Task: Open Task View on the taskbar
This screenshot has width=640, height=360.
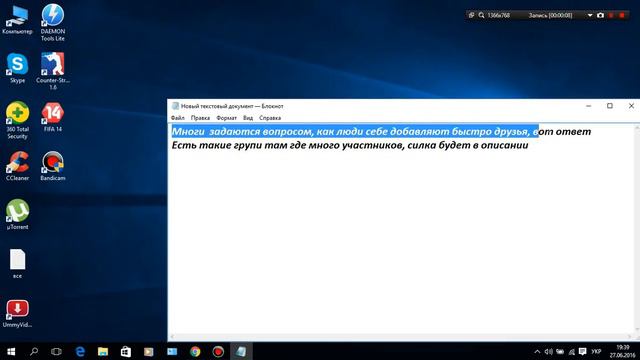Action: [x=56, y=351]
